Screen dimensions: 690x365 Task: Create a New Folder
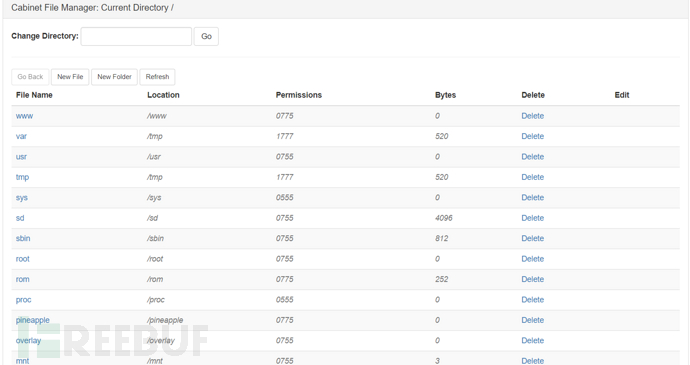pyautogui.click(x=114, y=77)
